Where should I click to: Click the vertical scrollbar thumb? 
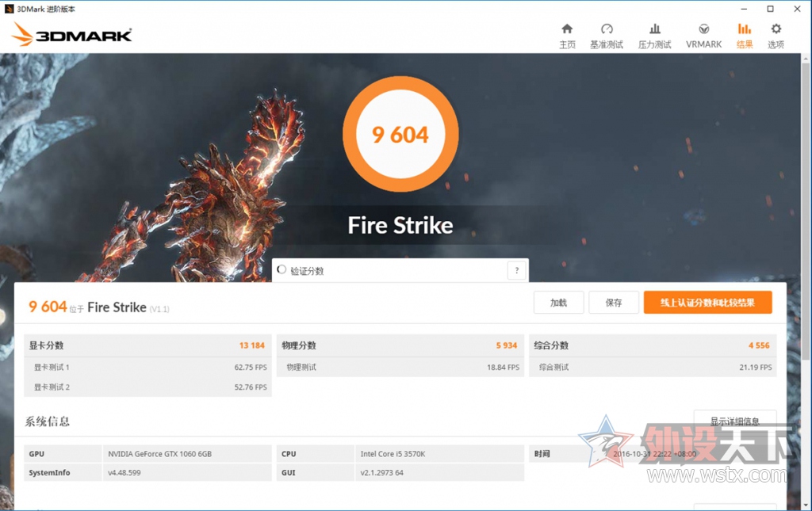click(806, 212)
